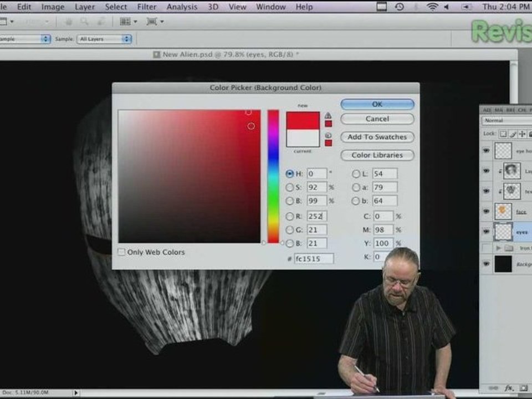The height and width of the screenshot is (399, 532).
Task: Open the Filter menu
Action: (x=147, y=7)
